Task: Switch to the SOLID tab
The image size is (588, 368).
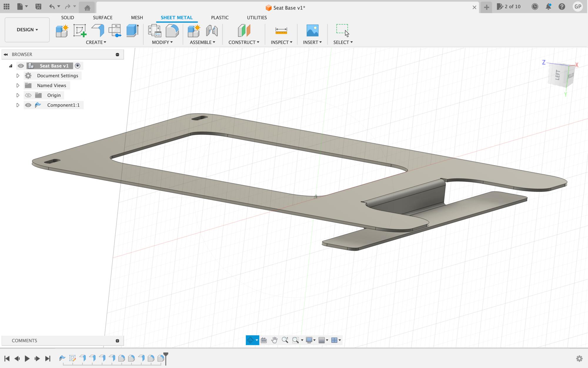Action: pos(68,18)
